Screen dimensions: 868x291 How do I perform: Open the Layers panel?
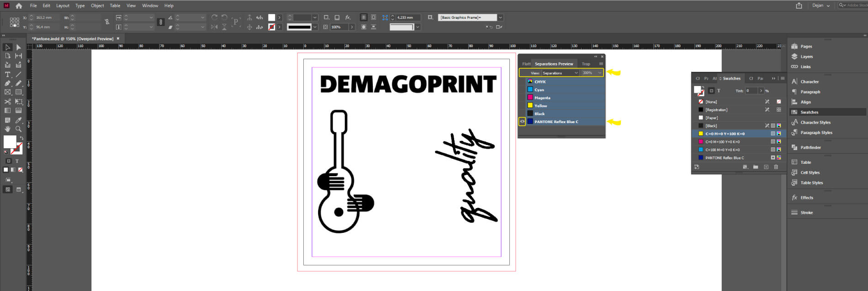pyautogui.click(x=806, y=57)
